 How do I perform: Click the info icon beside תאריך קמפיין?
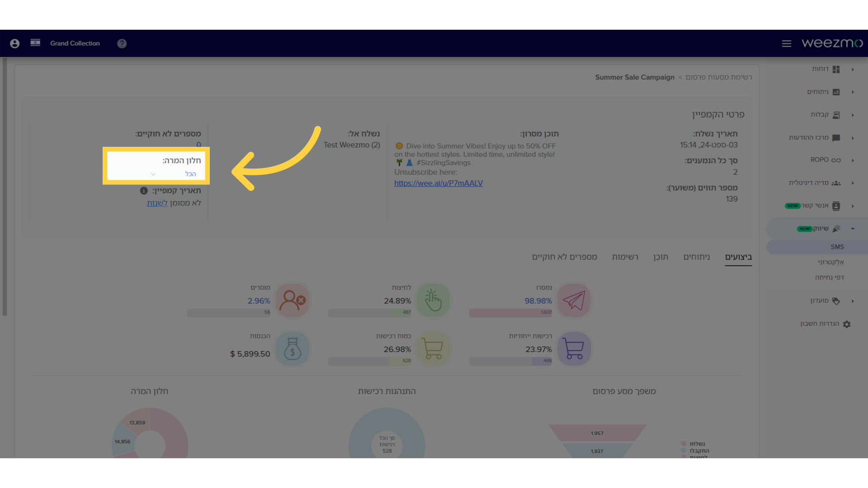point(144,191)
